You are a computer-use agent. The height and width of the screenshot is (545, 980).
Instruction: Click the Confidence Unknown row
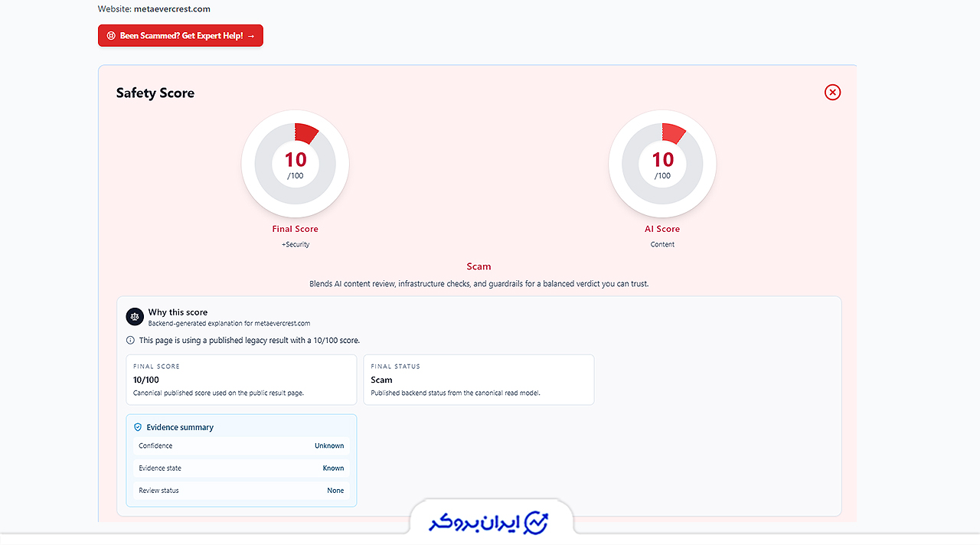click(x=241, y=445)
